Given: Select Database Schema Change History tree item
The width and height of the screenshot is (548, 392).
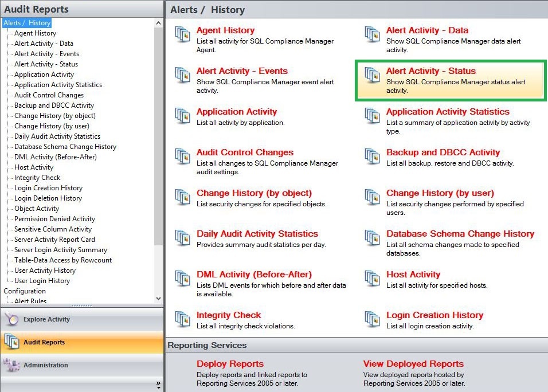Looking at the screenshot, I should pyautogui.click(x=65, y=147).
